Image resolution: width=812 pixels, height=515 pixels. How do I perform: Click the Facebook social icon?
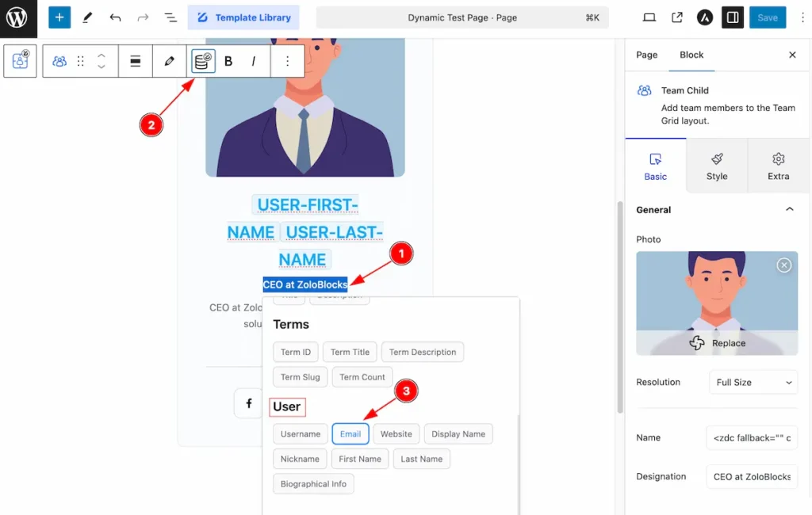click(x=249, y=403)
